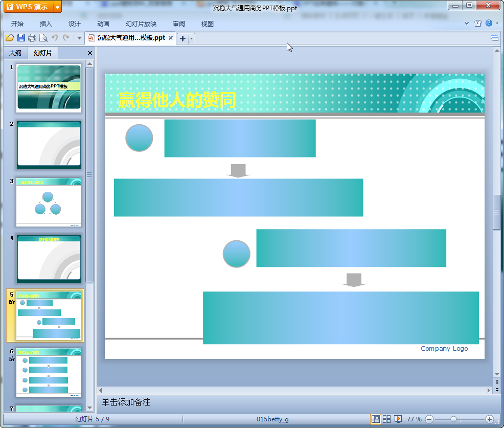Expand the ribbon with the chevron arrow
504x428 pixels.
tap(467, 23)
